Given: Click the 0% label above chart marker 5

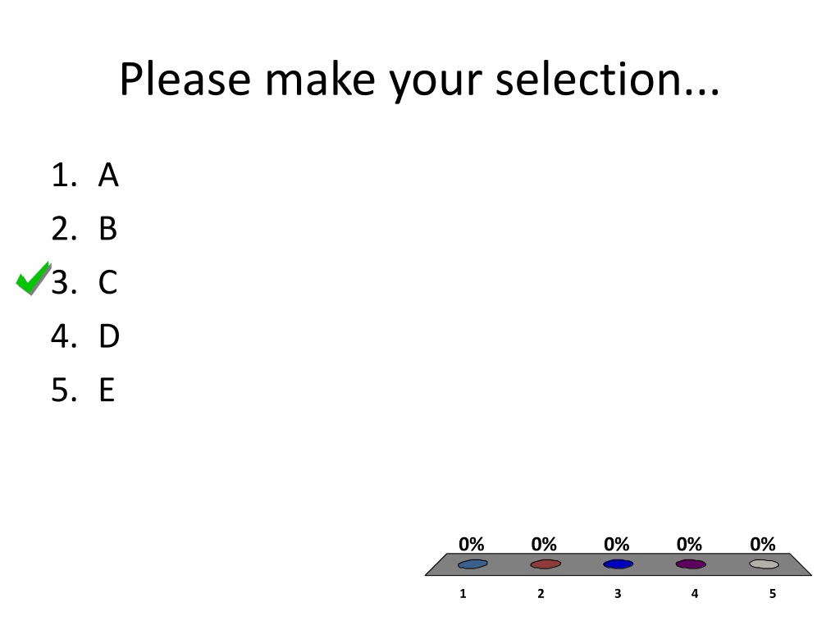Looking at the screenshot, I should [x=763, y=545].
